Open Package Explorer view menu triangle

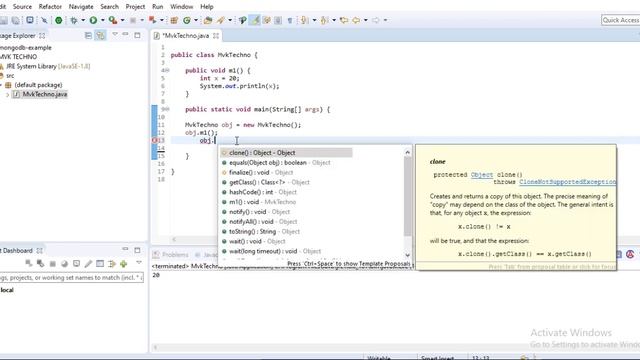click(x=115, y=35)
